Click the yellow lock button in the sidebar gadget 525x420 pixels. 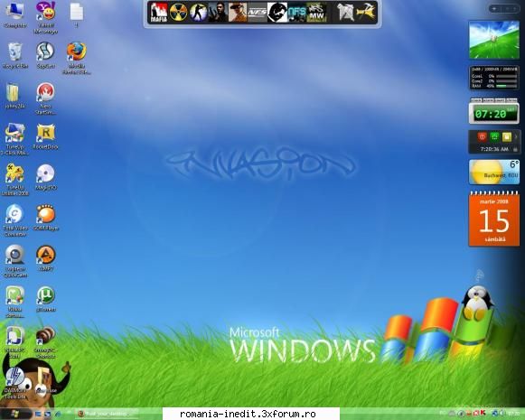507,136
